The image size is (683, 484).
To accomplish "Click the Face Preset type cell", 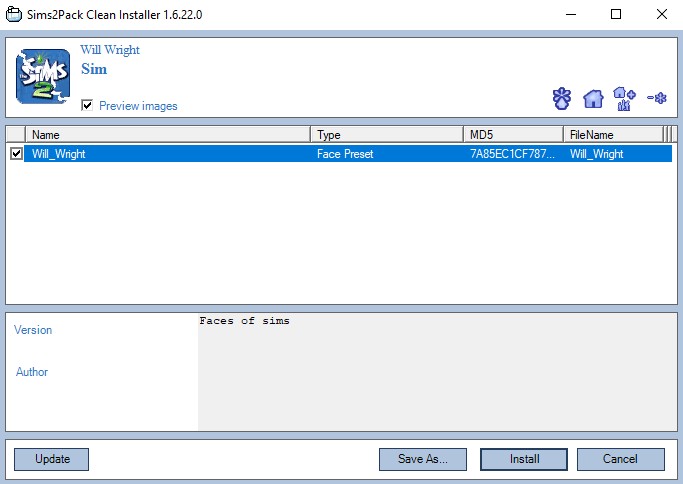I will [x=345, y=154].
